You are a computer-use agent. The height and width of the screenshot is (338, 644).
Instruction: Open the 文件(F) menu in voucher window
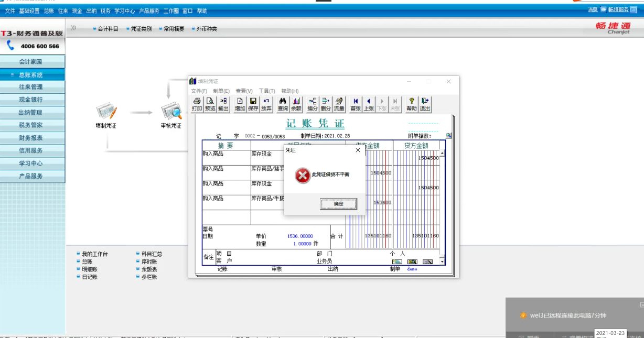point(199,91)
